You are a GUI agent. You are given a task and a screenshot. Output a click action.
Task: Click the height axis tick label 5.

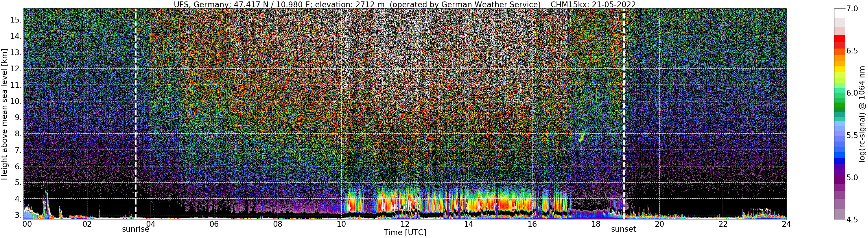point(18,183)
